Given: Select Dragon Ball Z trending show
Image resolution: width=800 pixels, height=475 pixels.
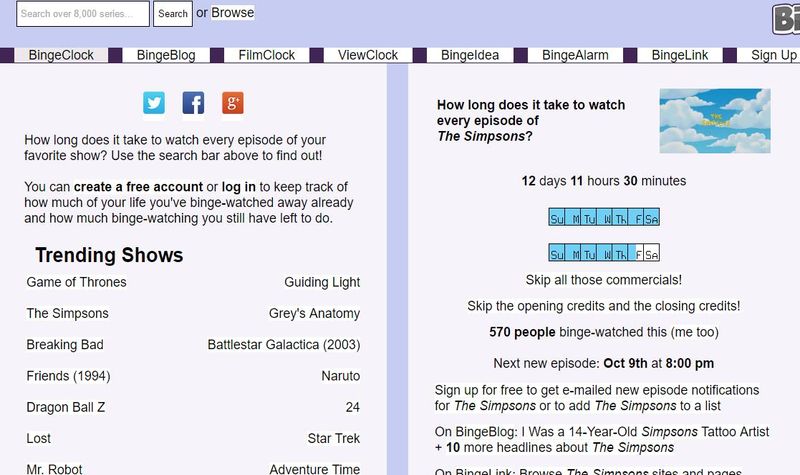Looking at the screenshot, I should 66,407.
